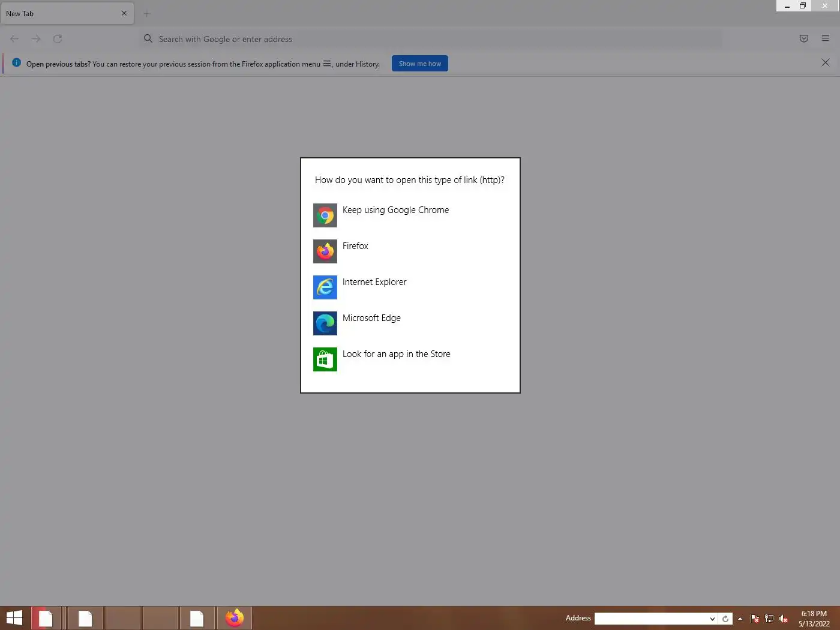The image size is (840, 630).
Task: Click the Show me how button
Action: pyautogui.click(x=420, y=64)
